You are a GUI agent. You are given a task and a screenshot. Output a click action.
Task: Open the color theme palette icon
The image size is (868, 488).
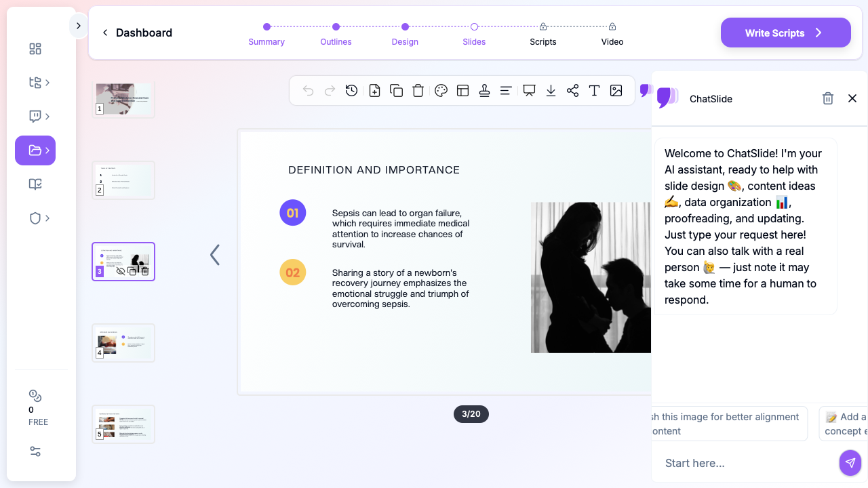(x=441, y=91)
